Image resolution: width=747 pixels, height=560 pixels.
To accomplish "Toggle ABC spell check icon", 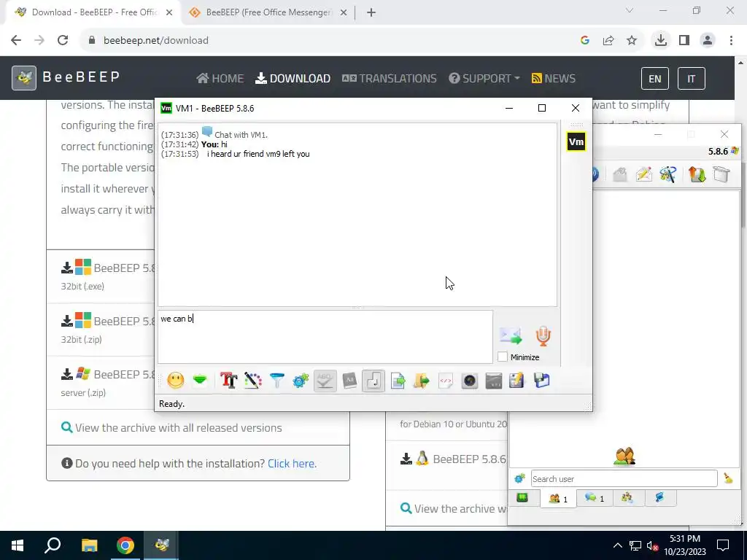I will (x=325, y=381).
